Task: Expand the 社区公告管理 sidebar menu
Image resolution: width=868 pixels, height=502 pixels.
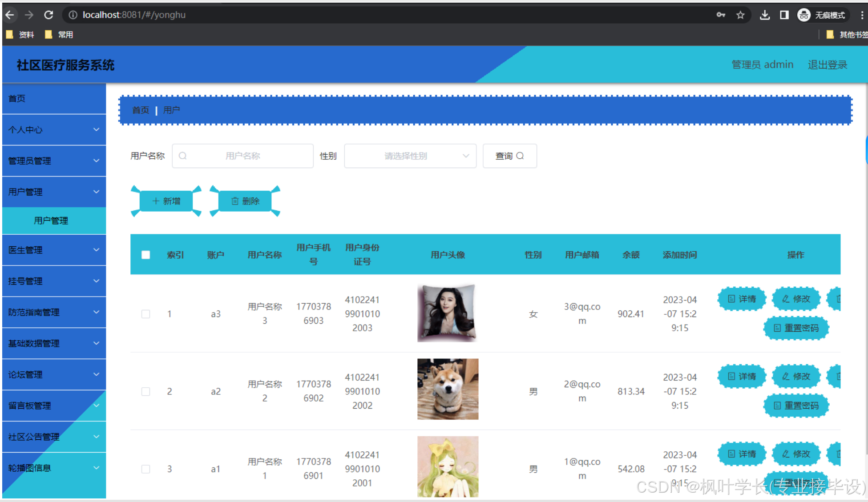Action: (x=54, y=437)
